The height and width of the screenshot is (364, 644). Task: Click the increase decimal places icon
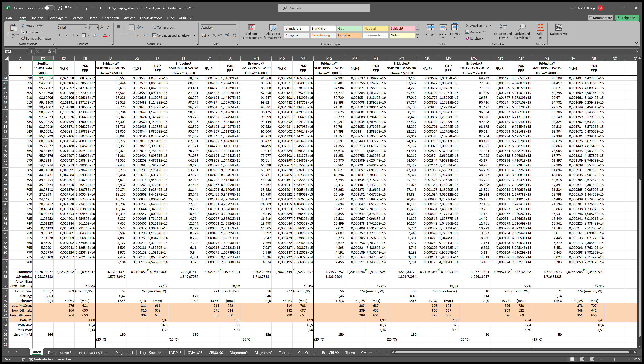(227, 36)
